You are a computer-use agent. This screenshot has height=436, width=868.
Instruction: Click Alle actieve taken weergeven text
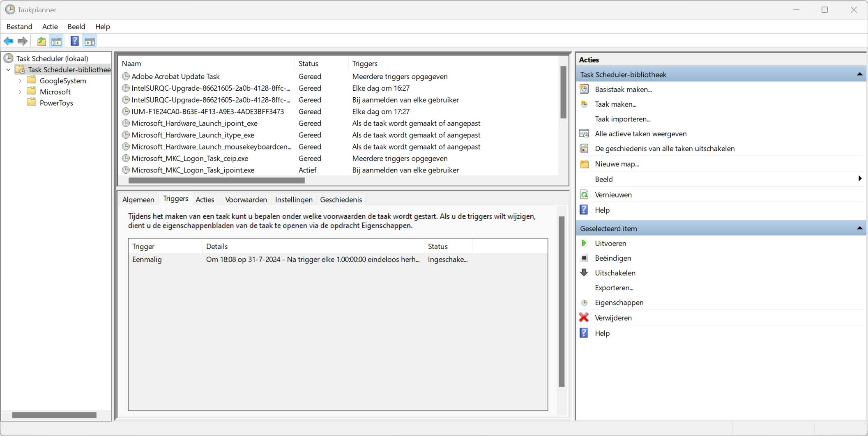(640, 133)
